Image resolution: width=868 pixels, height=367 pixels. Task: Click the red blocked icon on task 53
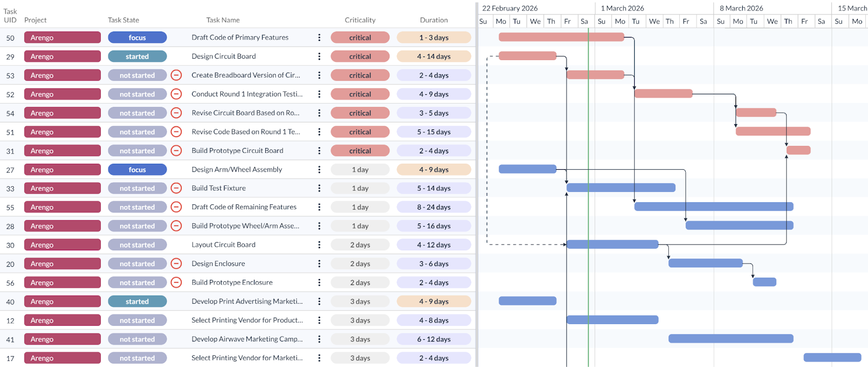(176, 75)
